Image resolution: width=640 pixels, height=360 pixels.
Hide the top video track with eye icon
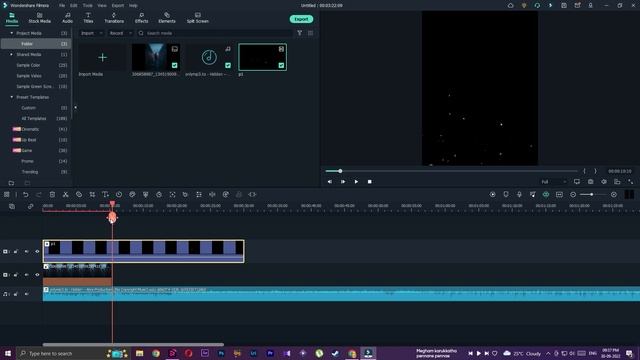(x=37, y=251)
